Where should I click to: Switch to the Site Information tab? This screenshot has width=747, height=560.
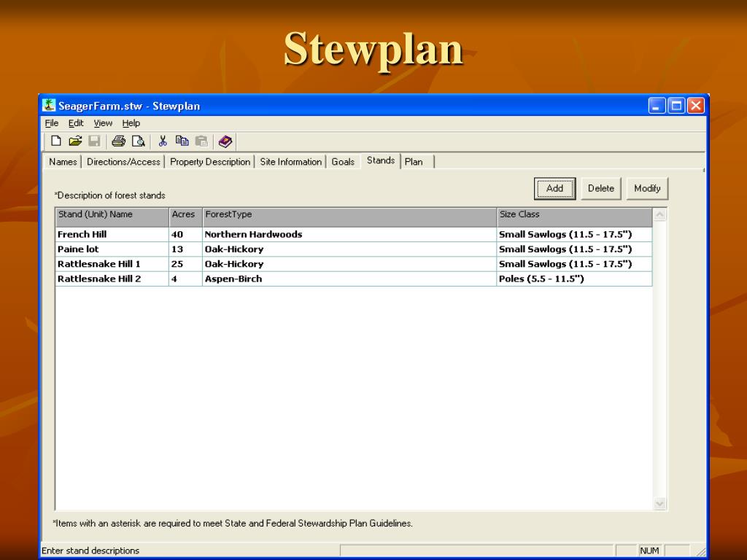[x=290, y=162]
